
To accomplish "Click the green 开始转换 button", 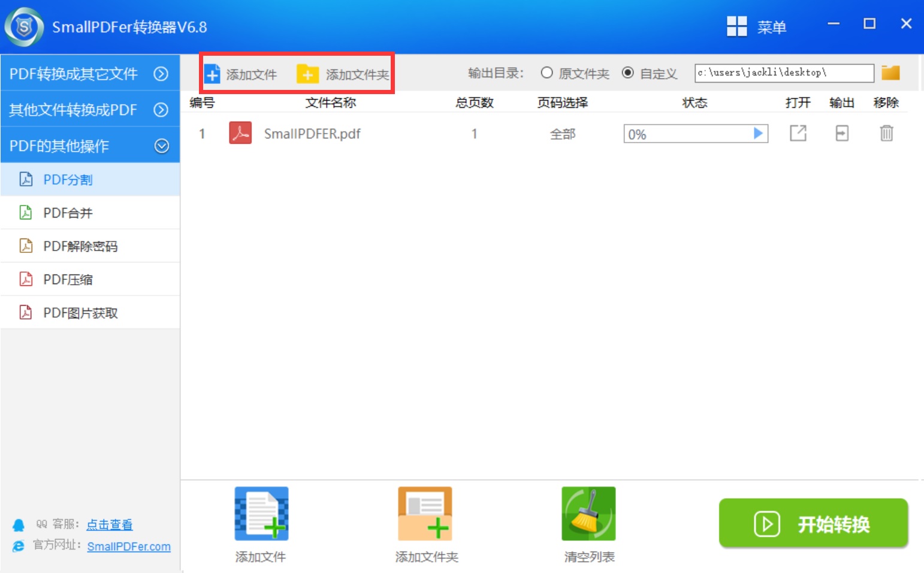I will [814, 523].
